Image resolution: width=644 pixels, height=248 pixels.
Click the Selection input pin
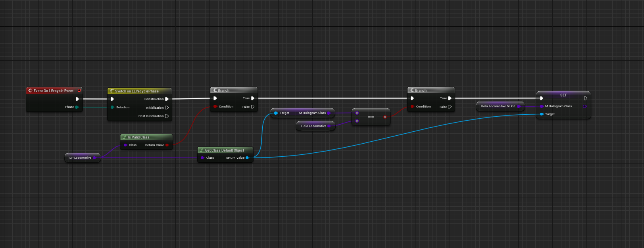coord(113,107)
